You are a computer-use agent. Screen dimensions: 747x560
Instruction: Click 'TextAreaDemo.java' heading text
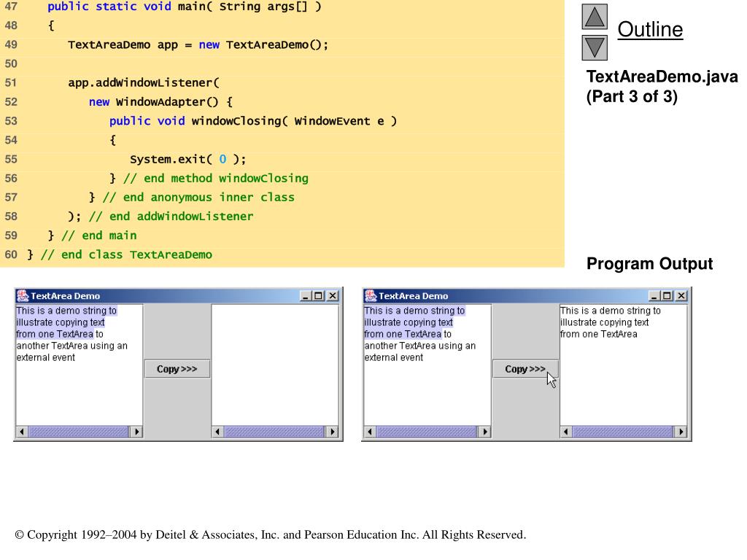[x=662, y=77]
